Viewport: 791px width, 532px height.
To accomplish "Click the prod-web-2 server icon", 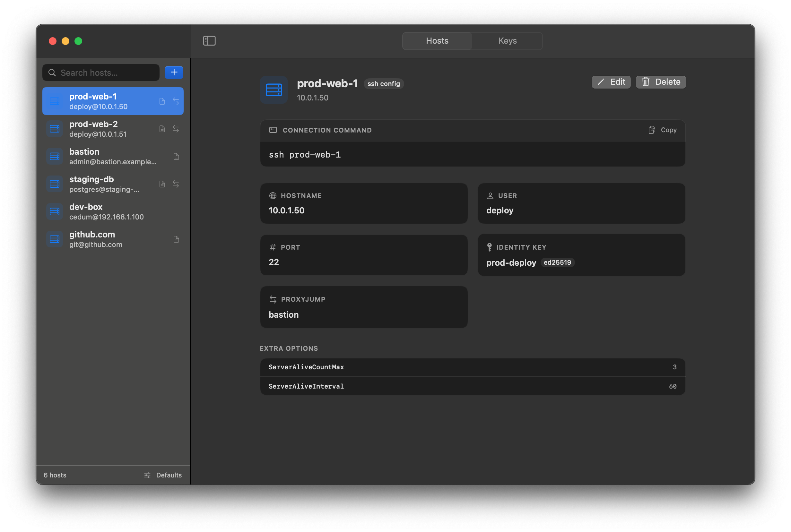I will pos(55,129).
